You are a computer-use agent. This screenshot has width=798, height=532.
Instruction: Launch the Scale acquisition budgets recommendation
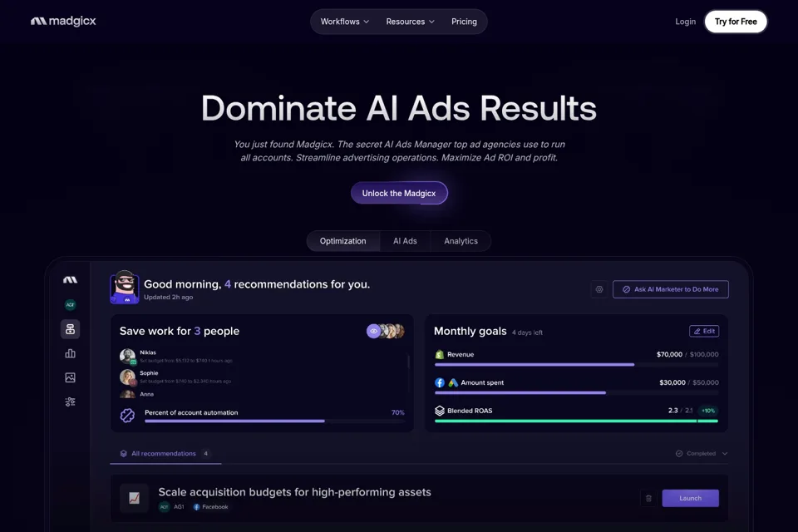[x=690, y=498]
